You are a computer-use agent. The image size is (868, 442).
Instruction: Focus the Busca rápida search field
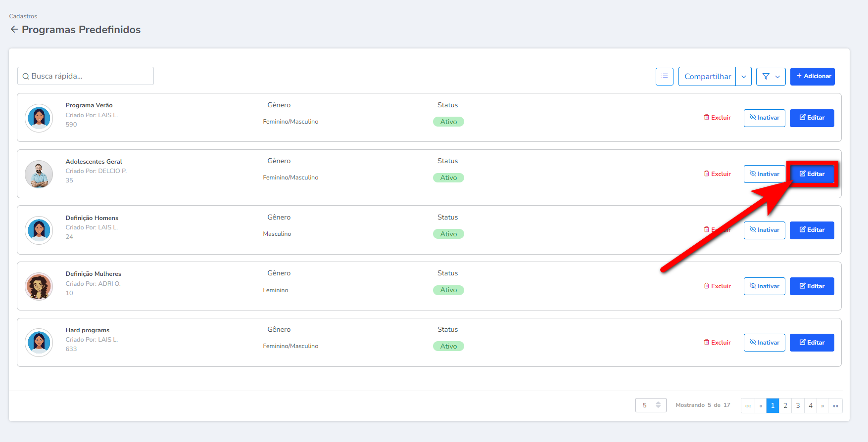(x=86, y=76)
